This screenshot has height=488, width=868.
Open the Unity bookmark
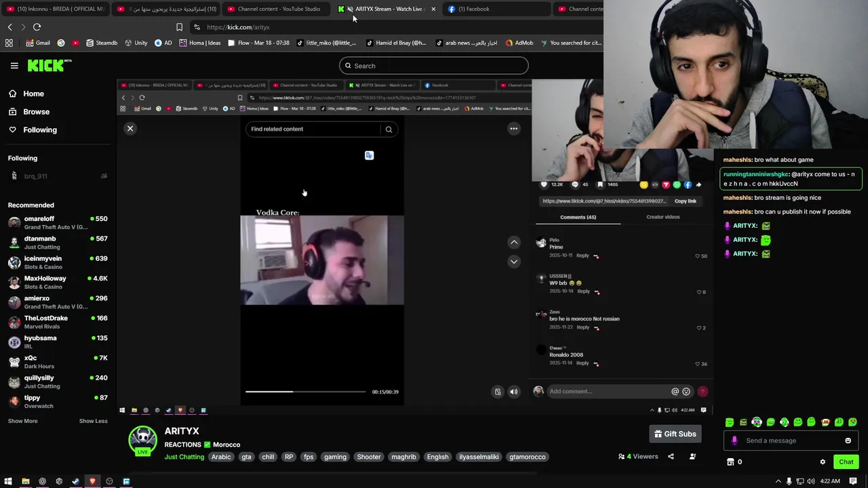point(136,43)
